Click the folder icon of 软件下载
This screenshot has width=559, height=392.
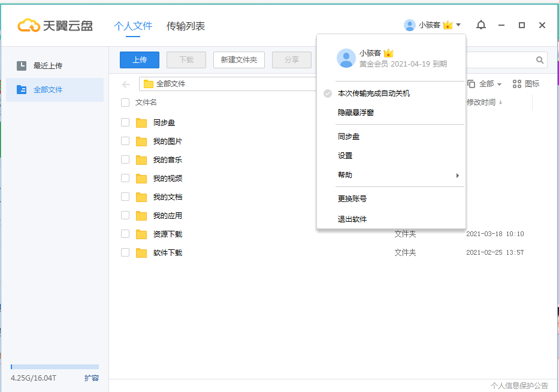click(x=141, y=252)
